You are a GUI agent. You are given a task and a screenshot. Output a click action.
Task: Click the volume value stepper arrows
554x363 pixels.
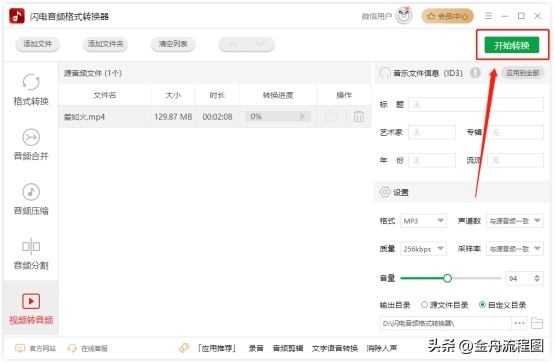(537, 278)
